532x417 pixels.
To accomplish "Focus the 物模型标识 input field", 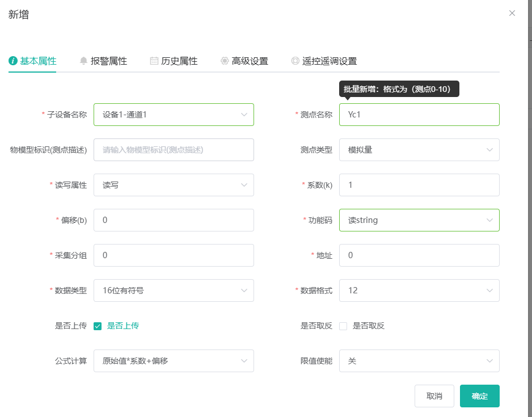I will point(174,150).
